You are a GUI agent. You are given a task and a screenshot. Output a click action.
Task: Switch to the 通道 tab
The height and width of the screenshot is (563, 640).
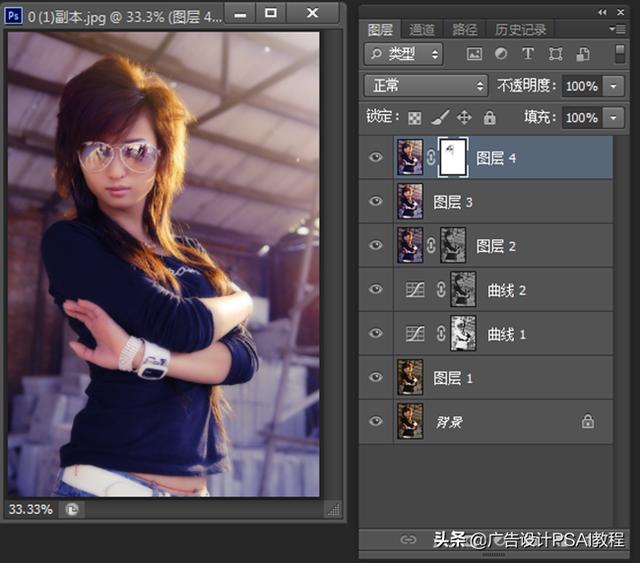pos(422,30)
